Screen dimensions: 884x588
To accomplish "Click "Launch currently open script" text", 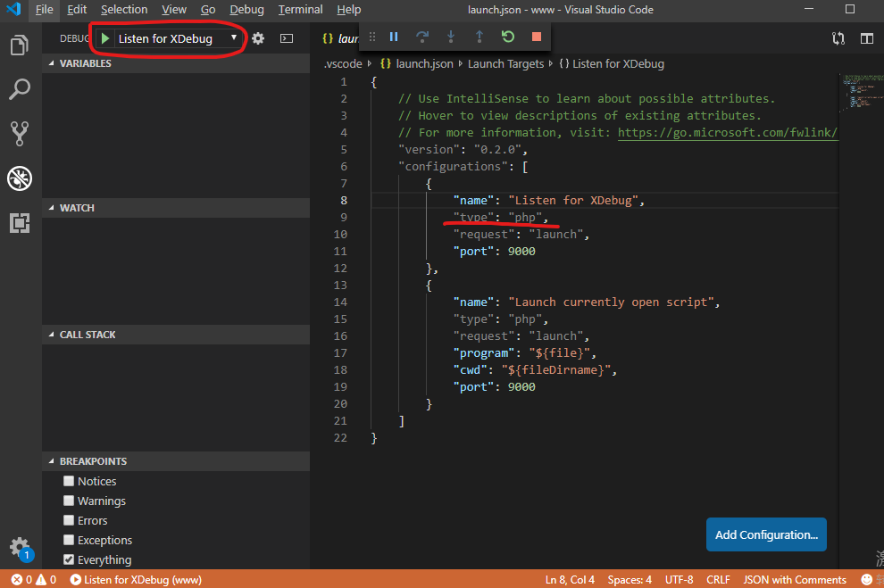I will point(611,302).
